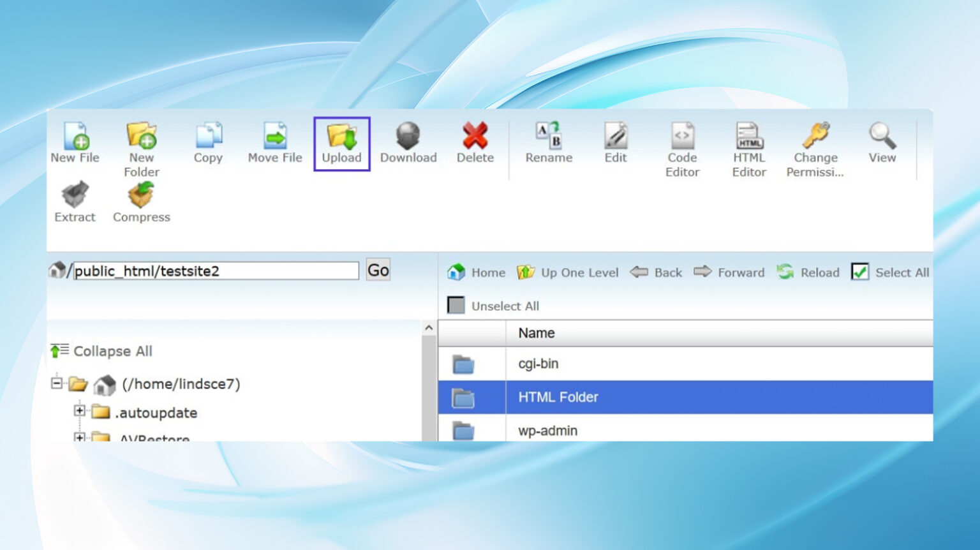Open the Code Editor

[682, 136]
